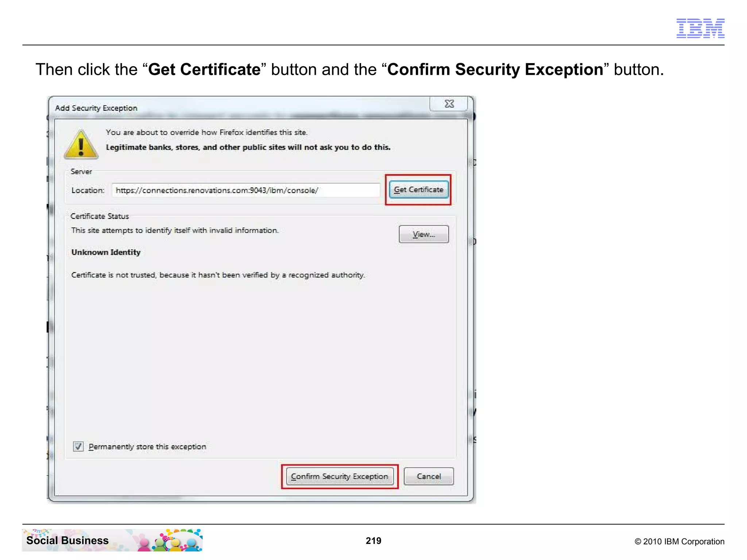The image size is (747, 560).
Task: Open certificate details with the View button
Action: [x=423, y=234]
